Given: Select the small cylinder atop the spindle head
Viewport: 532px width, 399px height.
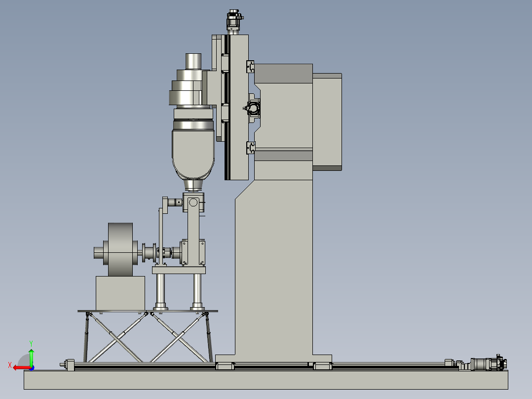Looking at the screenshot, I should [x=193, y=61].
